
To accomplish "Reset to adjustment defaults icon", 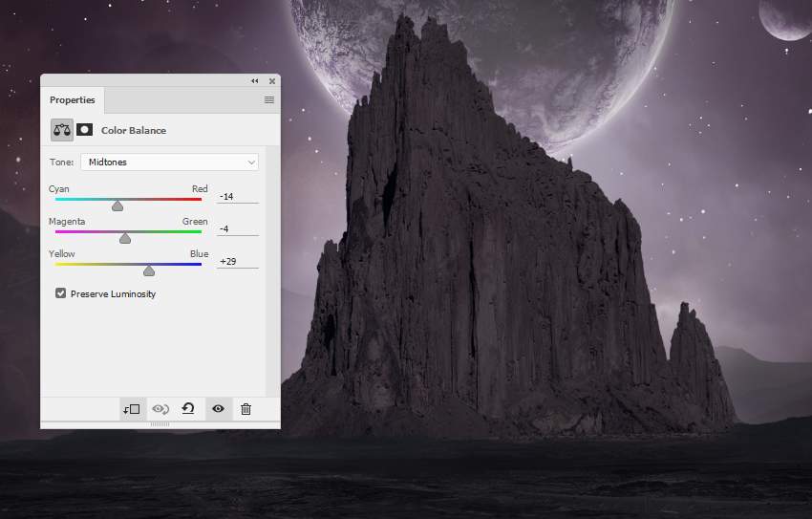I will (x=188, y=409).
